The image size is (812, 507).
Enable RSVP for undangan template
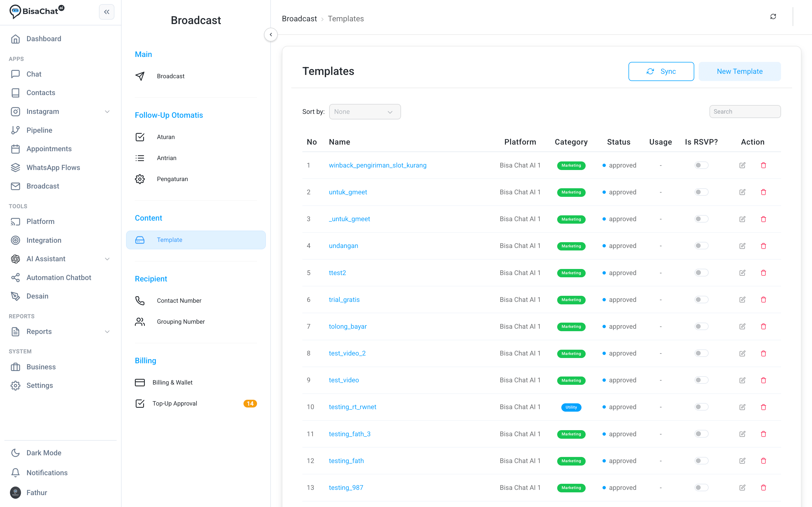701,246
